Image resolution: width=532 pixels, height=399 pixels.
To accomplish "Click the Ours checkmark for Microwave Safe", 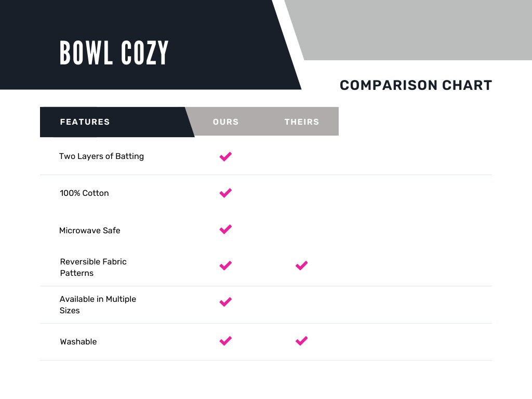I will (225, 229).
